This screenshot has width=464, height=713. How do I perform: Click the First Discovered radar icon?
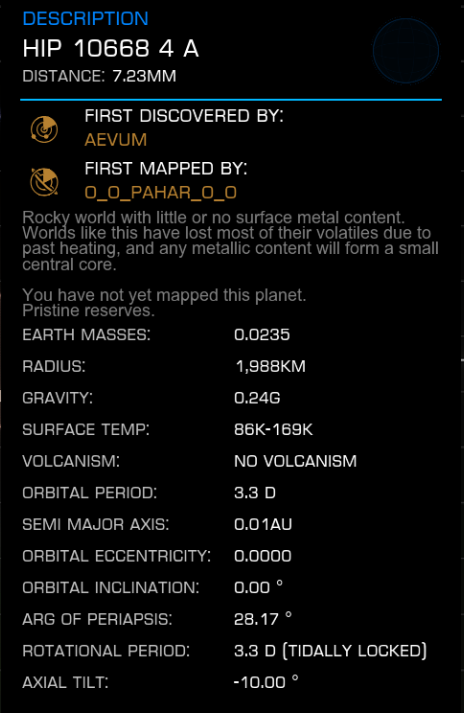coord(44,129)
